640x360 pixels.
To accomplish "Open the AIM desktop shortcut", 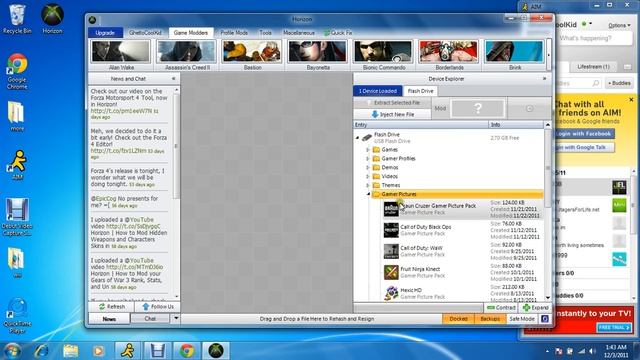I will coord(17,165).
